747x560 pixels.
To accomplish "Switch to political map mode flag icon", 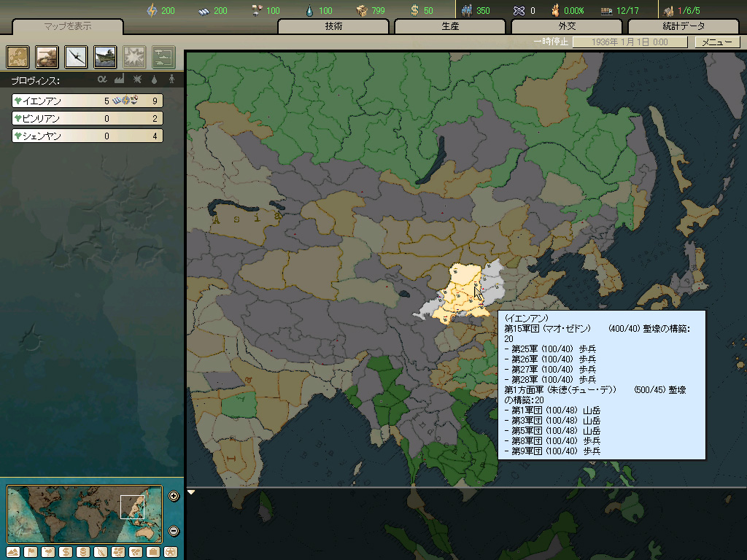I will coord(31,553).
